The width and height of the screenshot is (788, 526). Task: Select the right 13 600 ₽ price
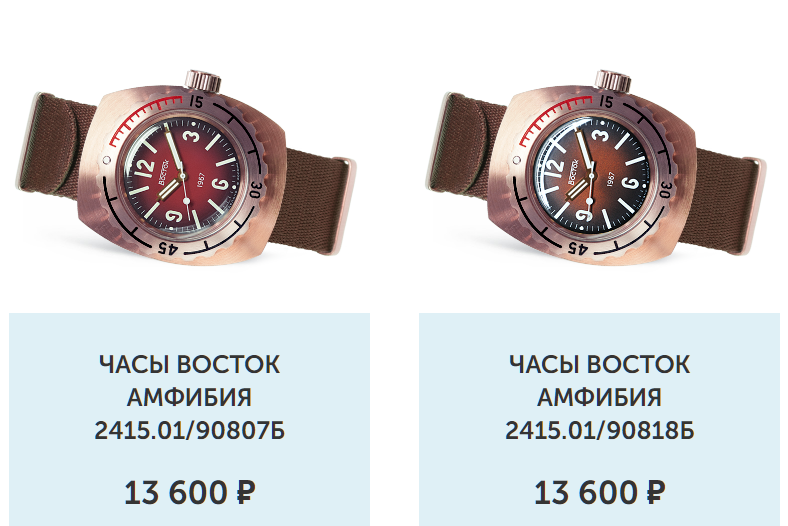(x=600, y=492)
